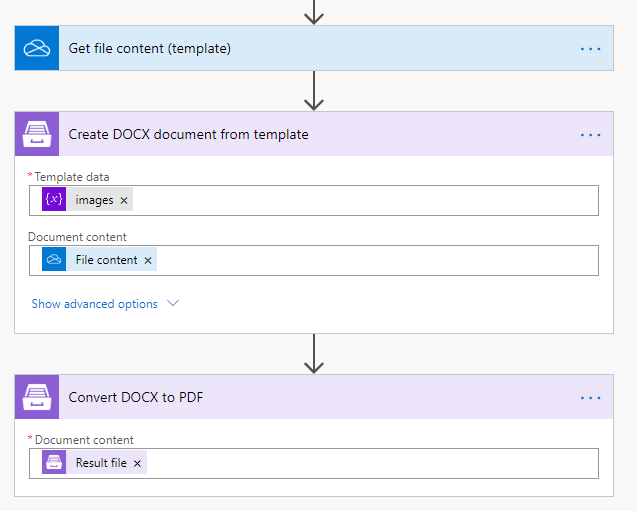Click the variable icon in images token
The width and height of the screenshot is (637, 511).
pyautogui.click(x=54, y=200)
